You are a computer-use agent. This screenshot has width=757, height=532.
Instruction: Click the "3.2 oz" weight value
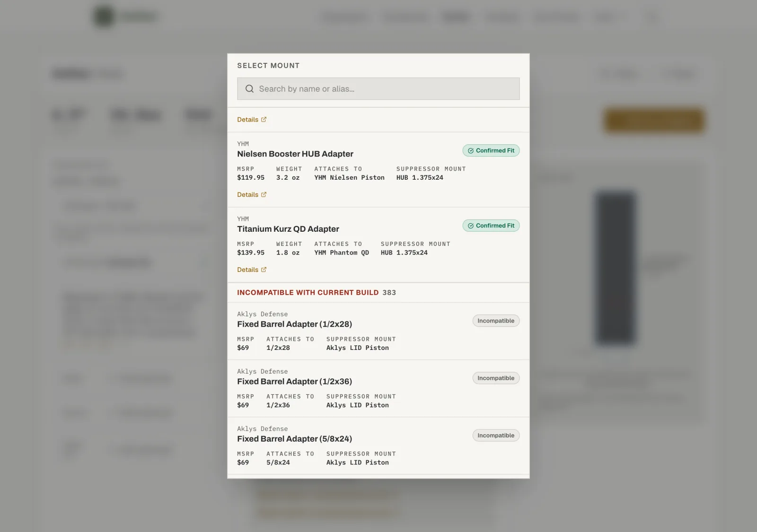(288, 178)
